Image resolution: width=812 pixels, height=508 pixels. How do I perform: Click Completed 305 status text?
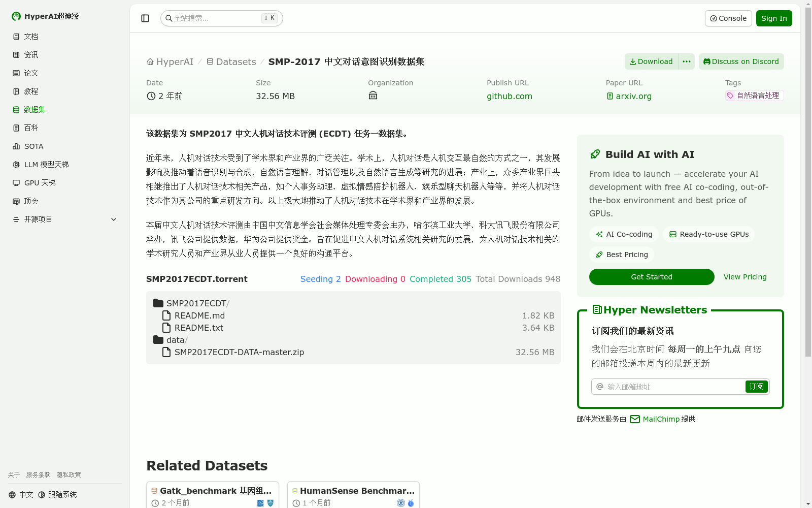click(x=441, y=279)
